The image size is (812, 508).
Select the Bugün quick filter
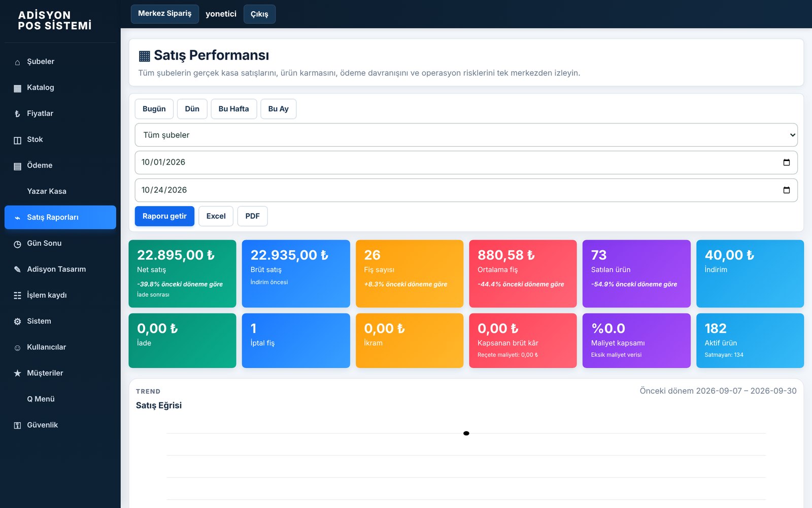[x=154, y=109]
